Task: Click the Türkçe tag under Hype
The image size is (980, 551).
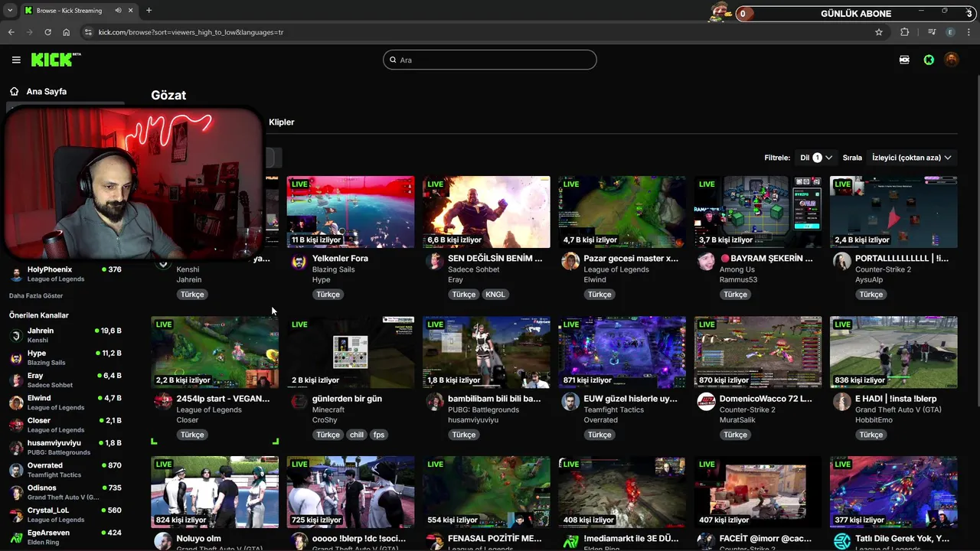Action: (328, 295)
